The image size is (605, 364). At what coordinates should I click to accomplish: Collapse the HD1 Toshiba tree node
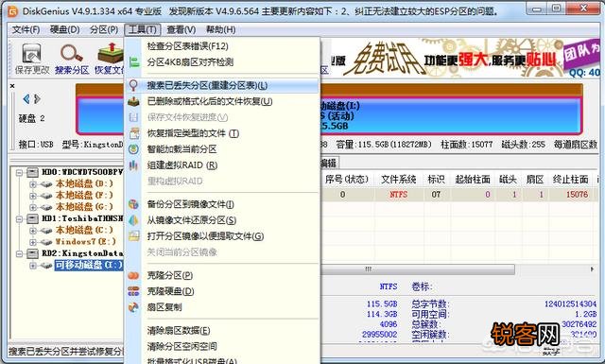[19, 218]
